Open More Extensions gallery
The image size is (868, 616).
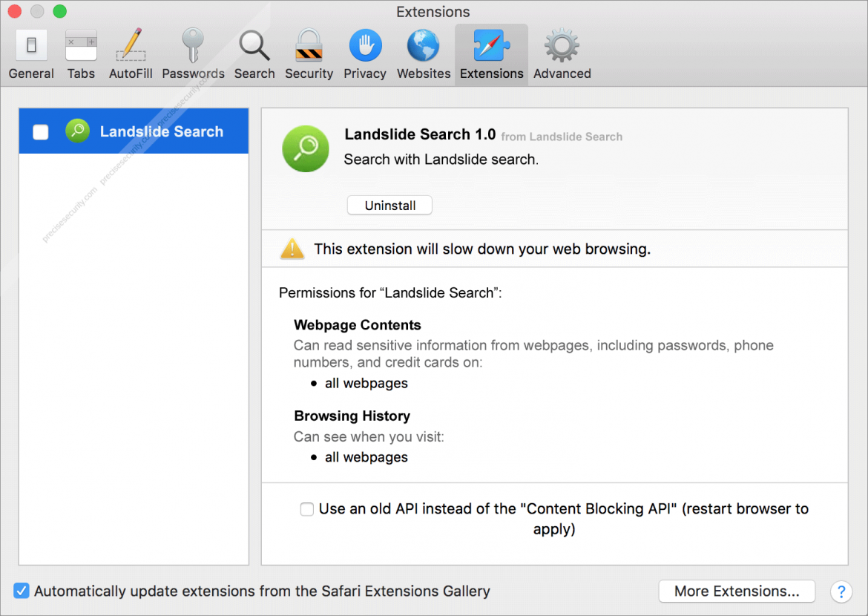point(736,592)
